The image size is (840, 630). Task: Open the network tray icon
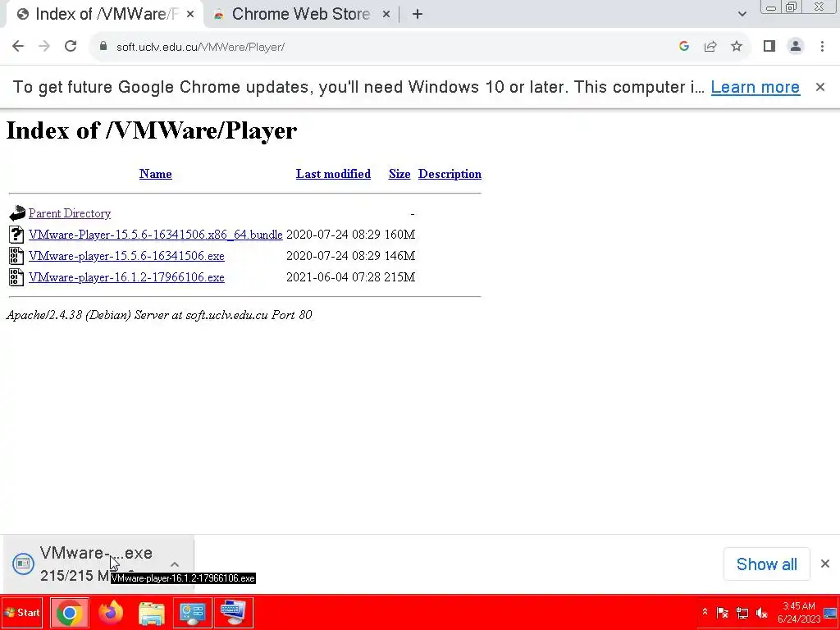742,613
